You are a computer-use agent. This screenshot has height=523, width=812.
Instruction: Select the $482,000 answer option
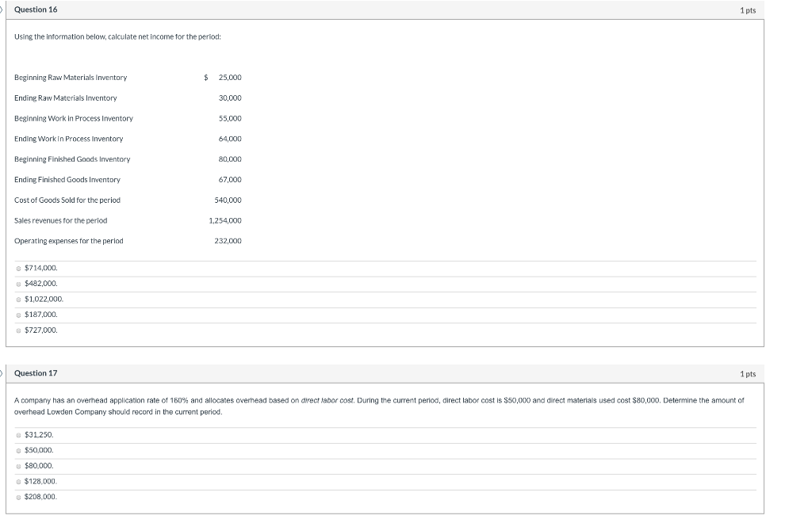(19, 284)
